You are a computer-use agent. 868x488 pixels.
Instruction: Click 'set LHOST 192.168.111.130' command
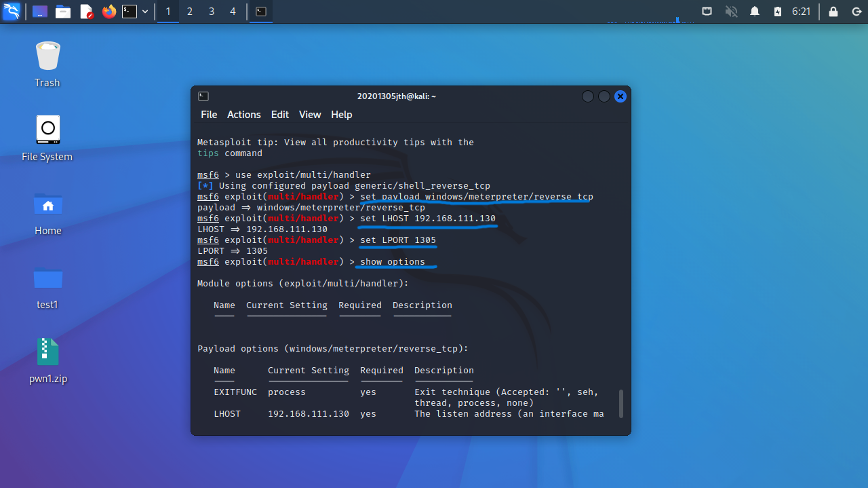(x=428, y=219)
